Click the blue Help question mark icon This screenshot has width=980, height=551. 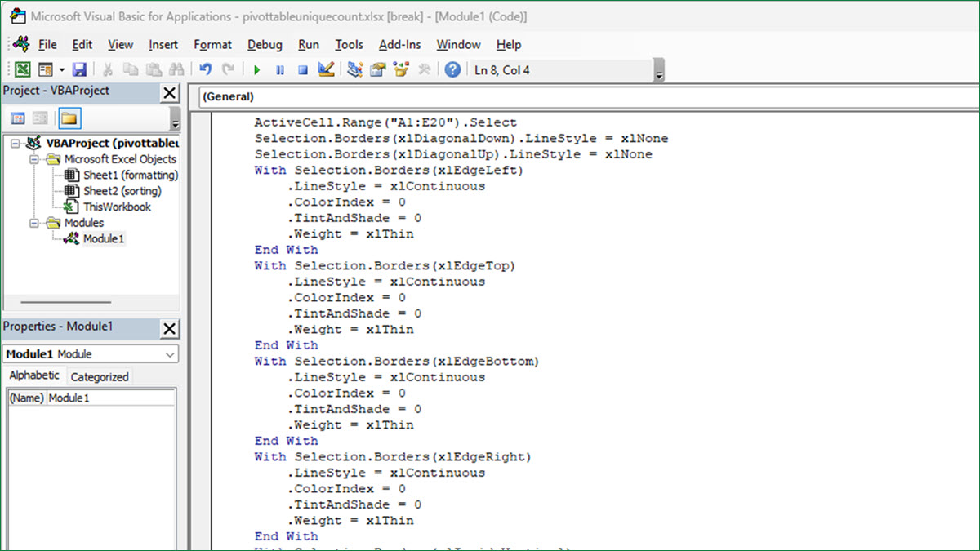tap(452, 70)
